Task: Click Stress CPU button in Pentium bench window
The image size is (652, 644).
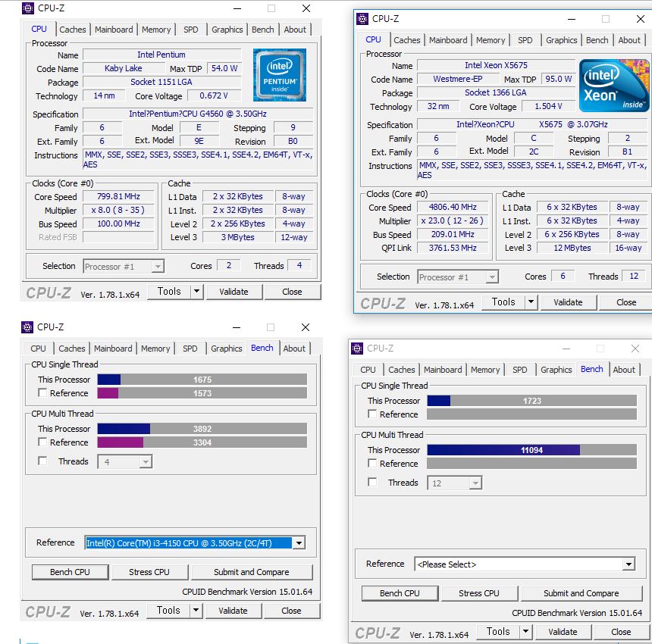Action: pos(149,572)
